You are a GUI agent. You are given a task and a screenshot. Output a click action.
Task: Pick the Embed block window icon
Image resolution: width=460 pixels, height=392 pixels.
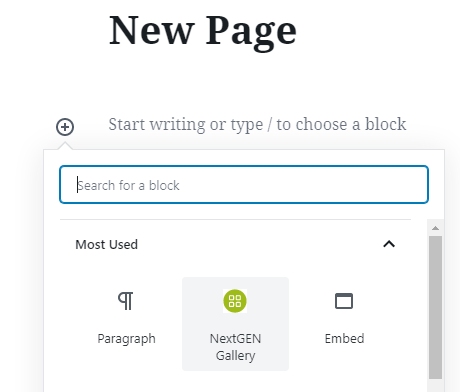(344, 301)
